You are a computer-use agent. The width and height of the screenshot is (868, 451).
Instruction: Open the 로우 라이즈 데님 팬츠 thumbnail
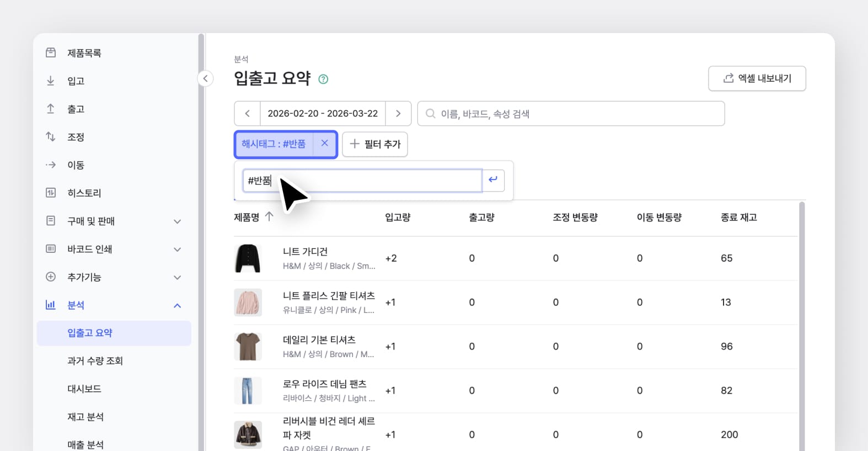click(x=248, y=391)
